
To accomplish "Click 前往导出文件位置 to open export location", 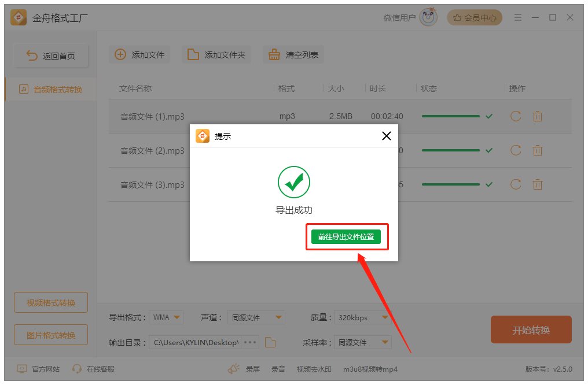I will [347, 237].
